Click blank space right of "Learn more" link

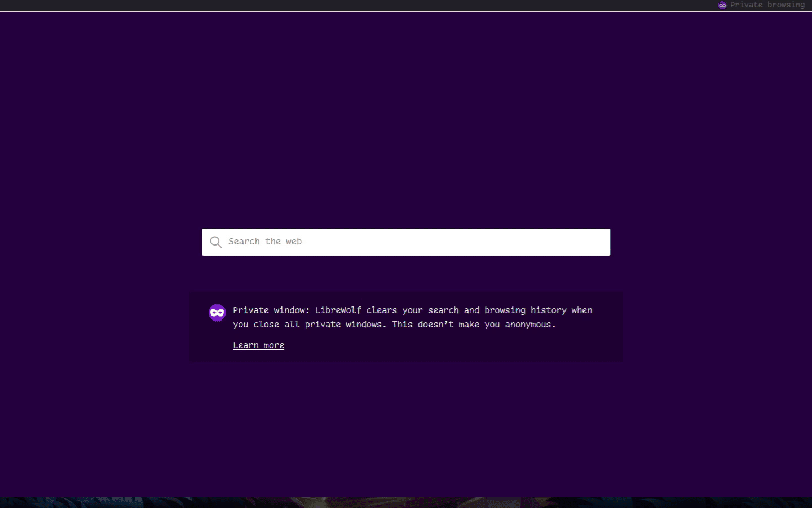[451, 345]
